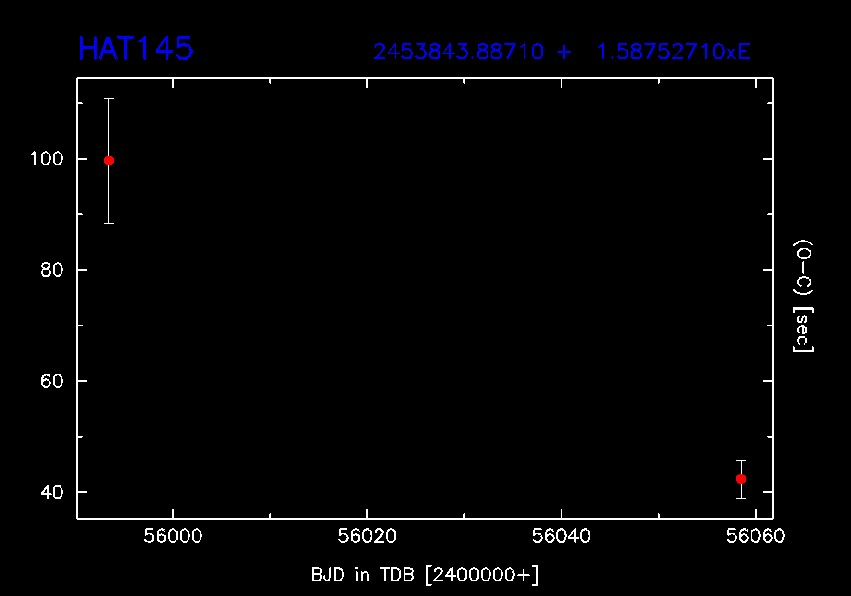
Task: Click the y-axis tick label 60
Action: point(52,381)
